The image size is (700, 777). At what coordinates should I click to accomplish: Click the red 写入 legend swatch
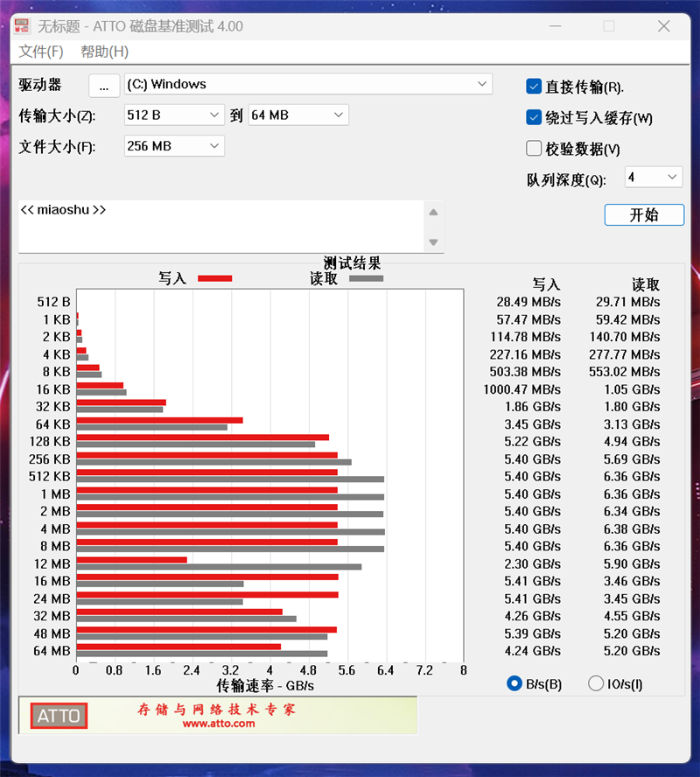(214, 278)
